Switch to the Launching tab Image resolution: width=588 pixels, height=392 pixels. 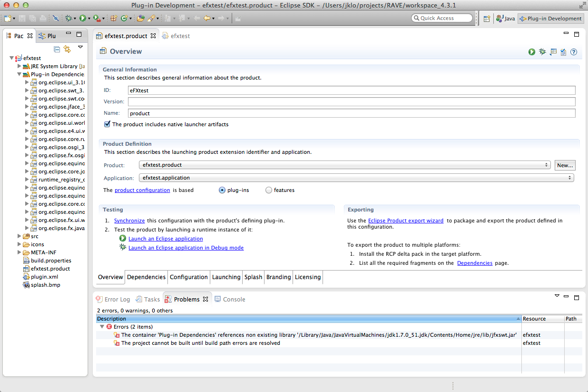coord(226,277)
